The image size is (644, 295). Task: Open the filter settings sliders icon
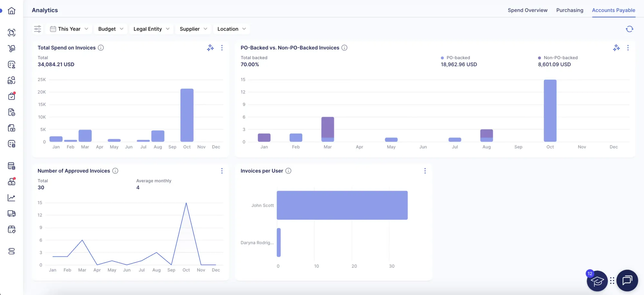point(38,29)
